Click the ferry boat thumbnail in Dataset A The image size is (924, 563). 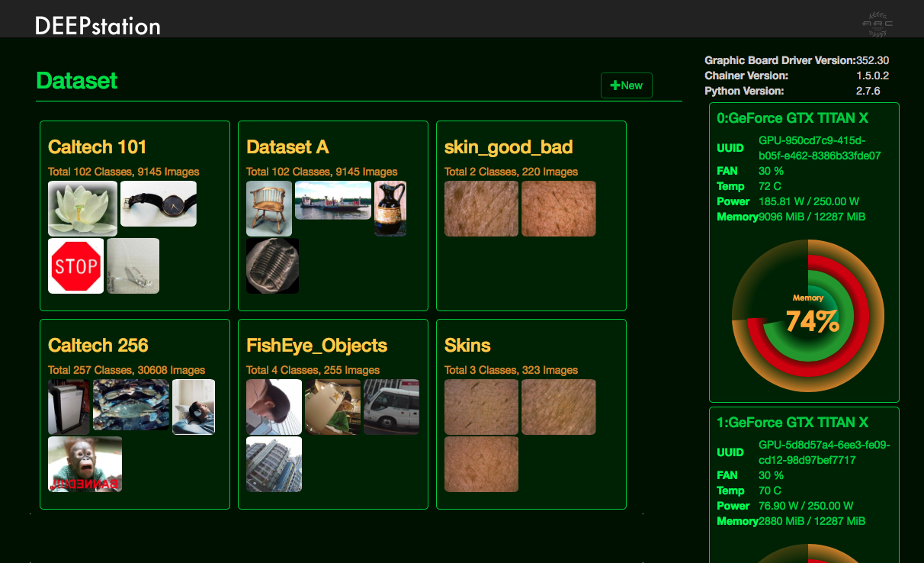[x=333, y=200]
